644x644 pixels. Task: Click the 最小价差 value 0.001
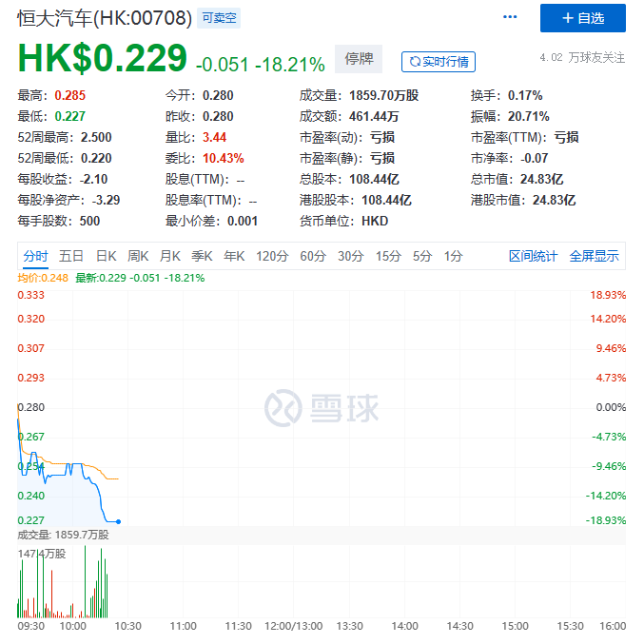tap(243, 222)
